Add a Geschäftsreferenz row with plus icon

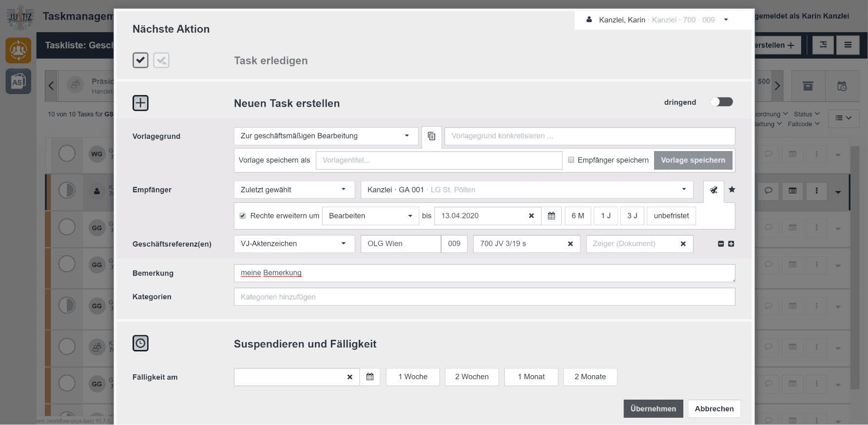point(731,244)
